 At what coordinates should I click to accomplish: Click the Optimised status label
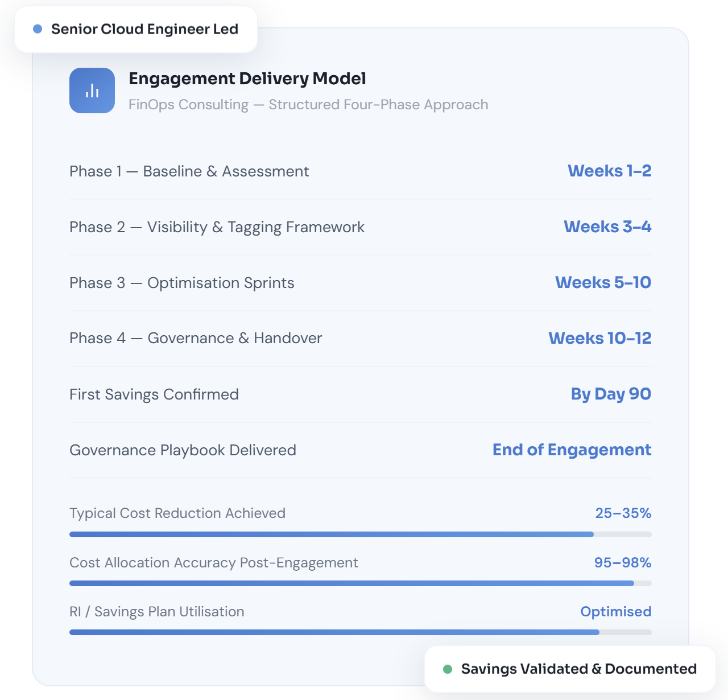615,612
